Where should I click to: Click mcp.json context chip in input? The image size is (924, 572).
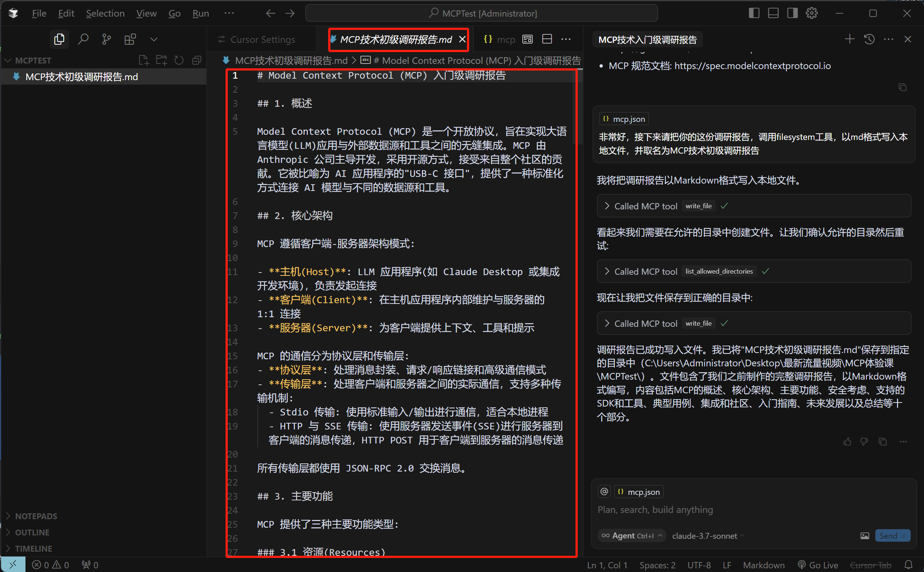pyautogui.click(x=639, y=492)
